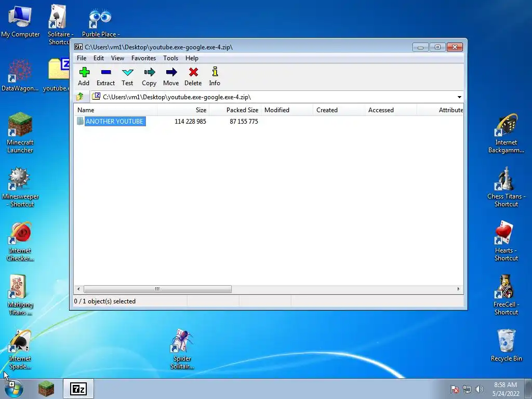Screen dimensions: 532x399
Task: Click the horizontal scrollbar thumb
Action: coord(157,289)
